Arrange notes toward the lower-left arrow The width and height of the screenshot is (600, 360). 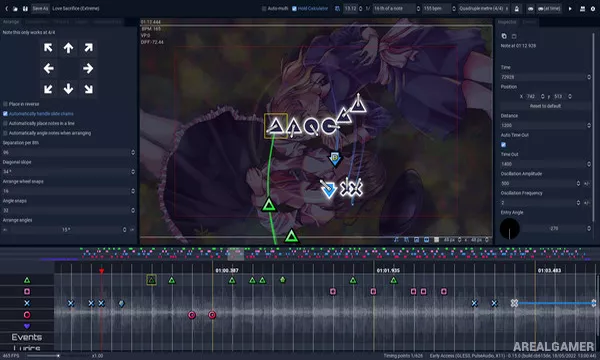click(x=48, y=89)
